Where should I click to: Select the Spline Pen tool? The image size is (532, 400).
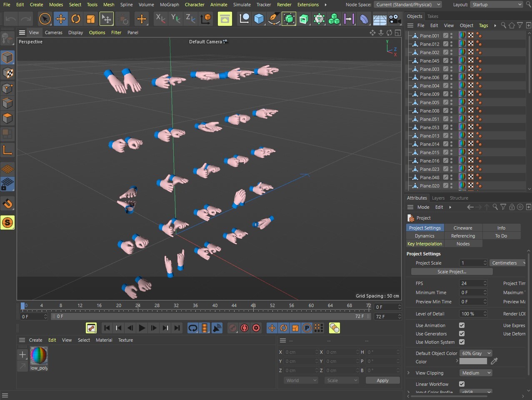point(274,19)
